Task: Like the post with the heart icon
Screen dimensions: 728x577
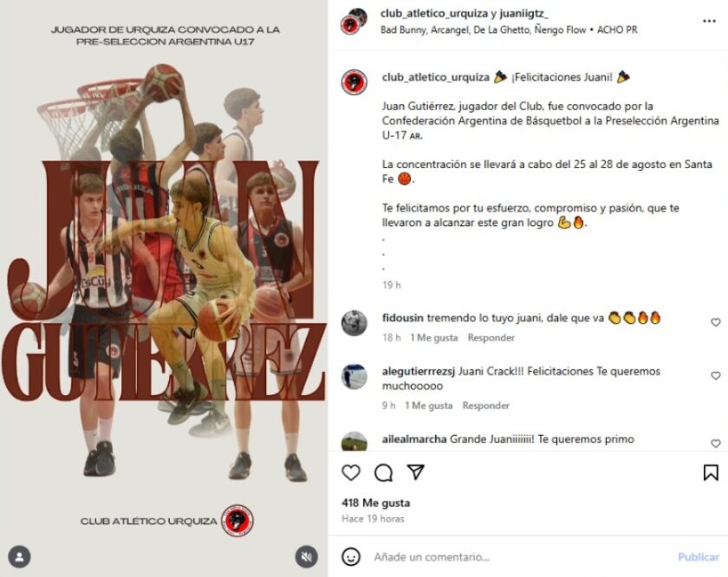Action: (351, 472)
